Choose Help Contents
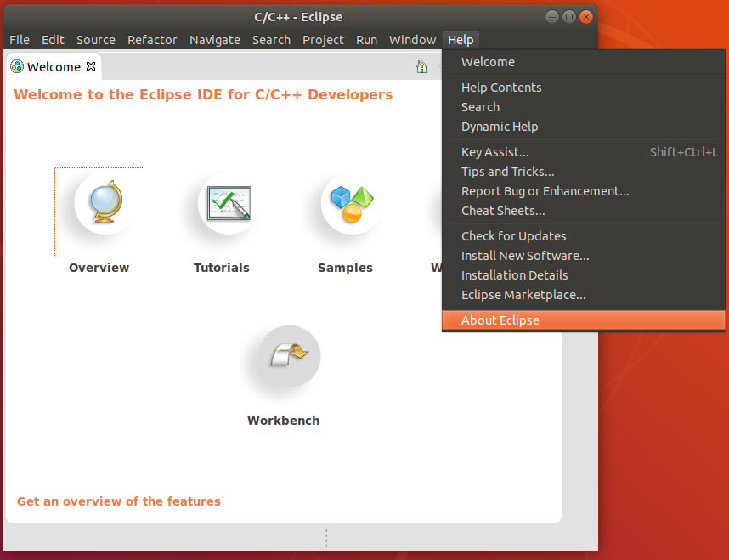Image resolution: width=729 pixels, height=560 pixels. pos(584,88)
